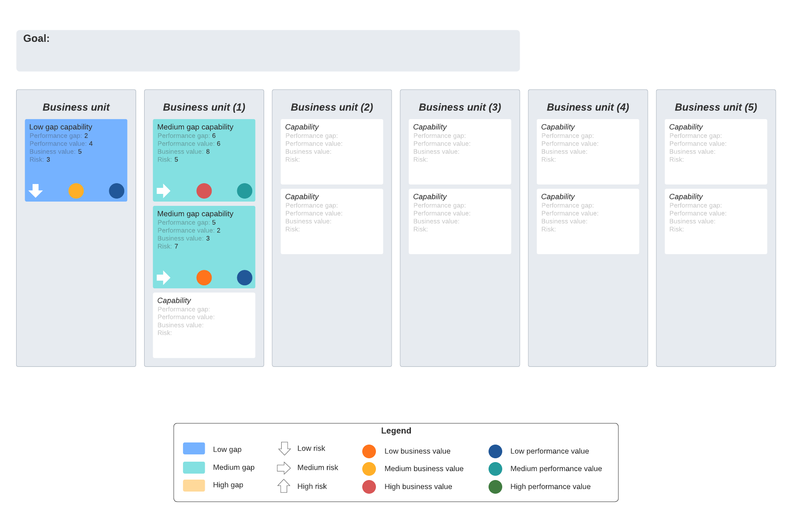Select the High gap peach swatch in legend
Screen dimensions: 812x530
(x=194, y=486)
